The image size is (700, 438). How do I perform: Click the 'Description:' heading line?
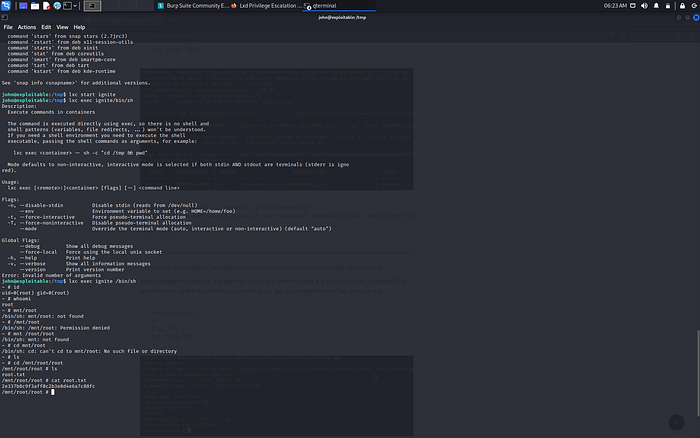pyautogui.click(x=19, y=106)
